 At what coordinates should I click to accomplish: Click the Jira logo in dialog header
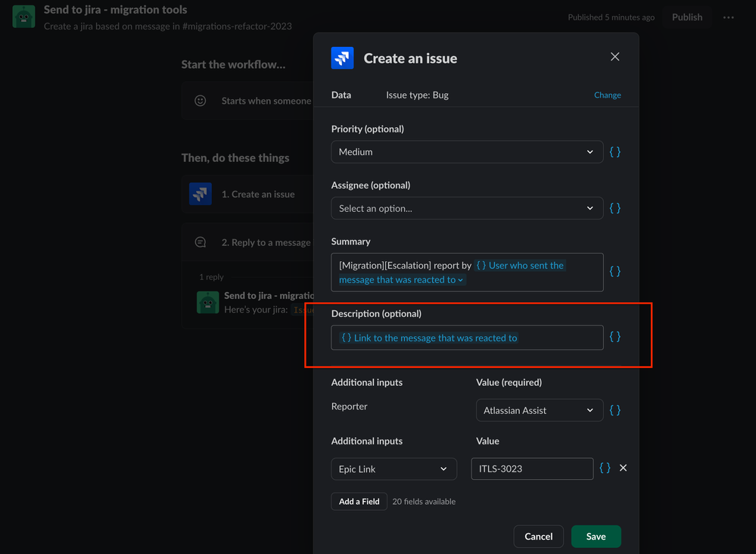pos(342,58)
